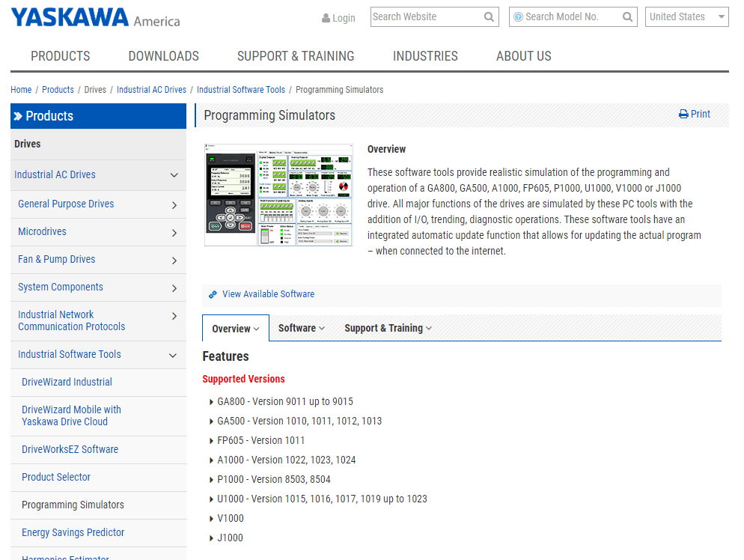Click U1000 - Version 1015 list item
The image size is (744, 560).
pos(322,499)
